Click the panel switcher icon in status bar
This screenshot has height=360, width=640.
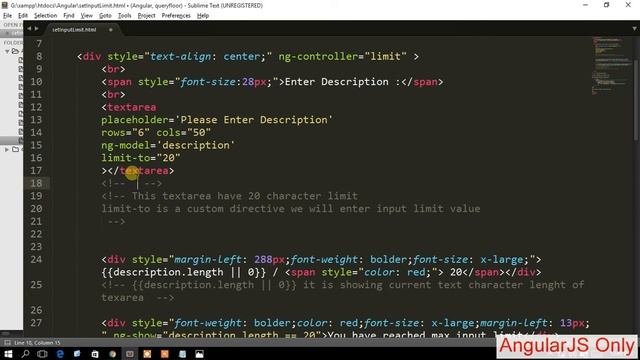point(7,342)
